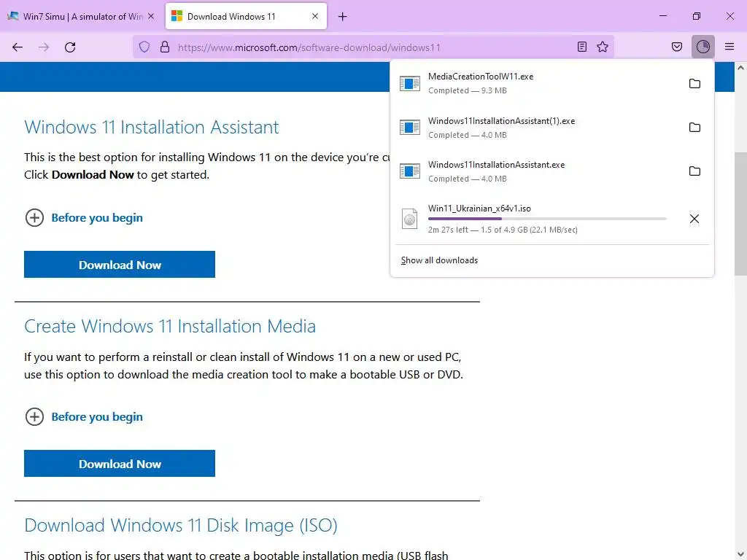Show Windows11InstallationAssistant.exe in folder

click(x=694, y=171)
